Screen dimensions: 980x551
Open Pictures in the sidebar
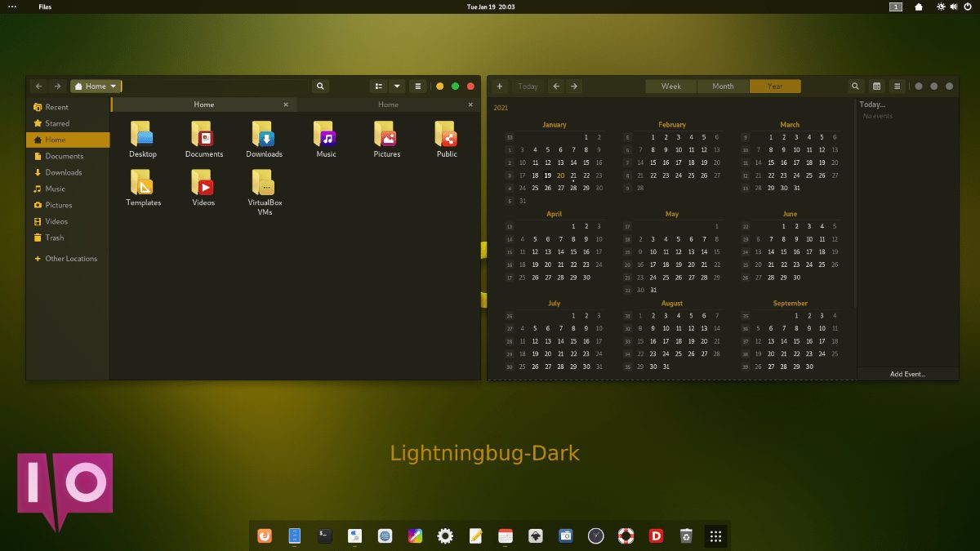pos(68,205)
